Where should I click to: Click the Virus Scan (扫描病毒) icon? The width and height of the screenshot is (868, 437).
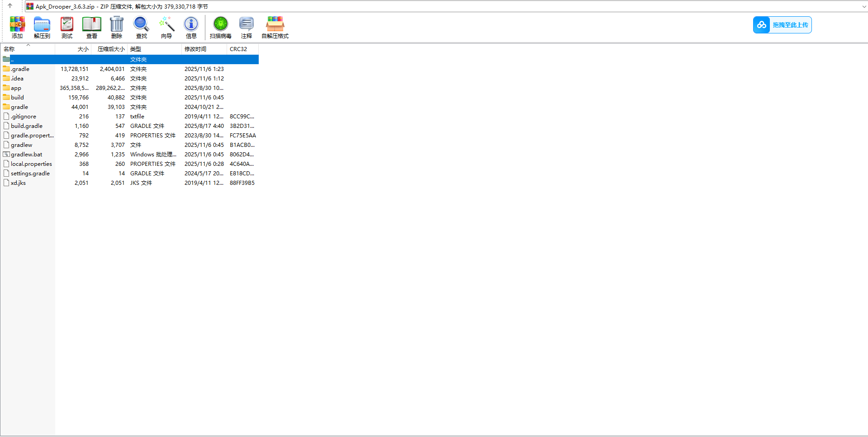tap(221, 27)
